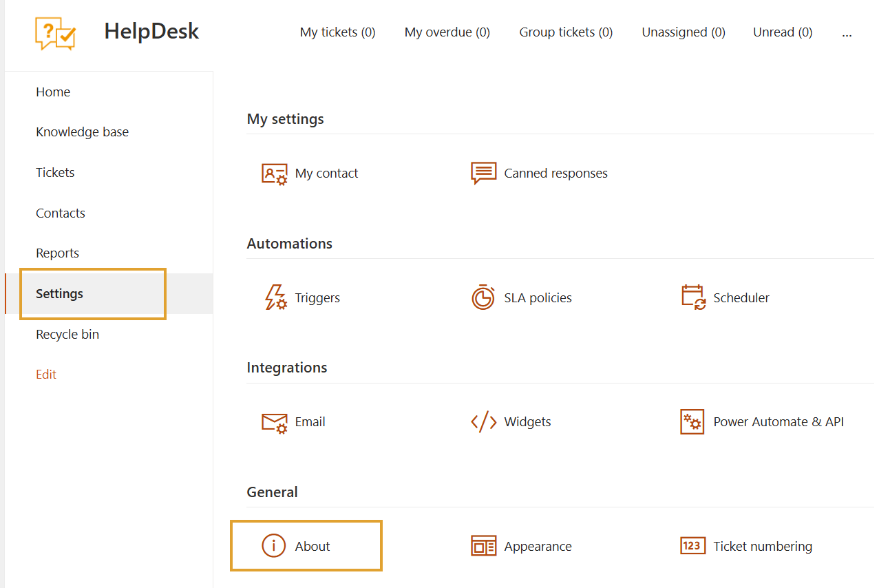Click the Scheduler calendar icon

pos(693,297)
